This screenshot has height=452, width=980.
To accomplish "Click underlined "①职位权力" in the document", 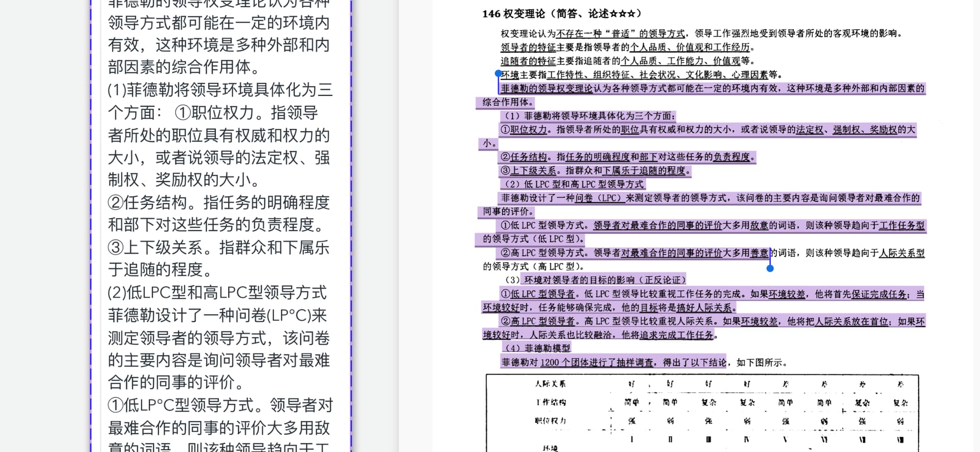I will (x=524, y=130).
